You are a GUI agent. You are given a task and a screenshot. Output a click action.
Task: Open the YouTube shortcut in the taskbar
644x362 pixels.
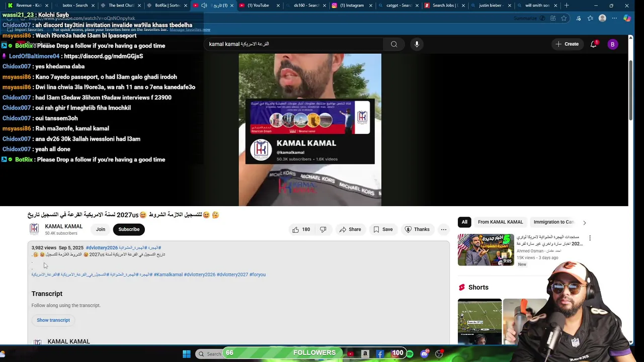tap(350, 354)
